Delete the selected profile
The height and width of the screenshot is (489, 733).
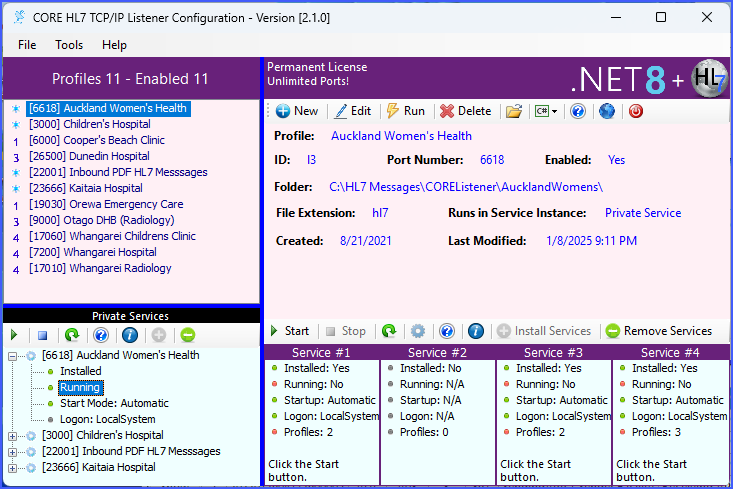pos(466,111)
